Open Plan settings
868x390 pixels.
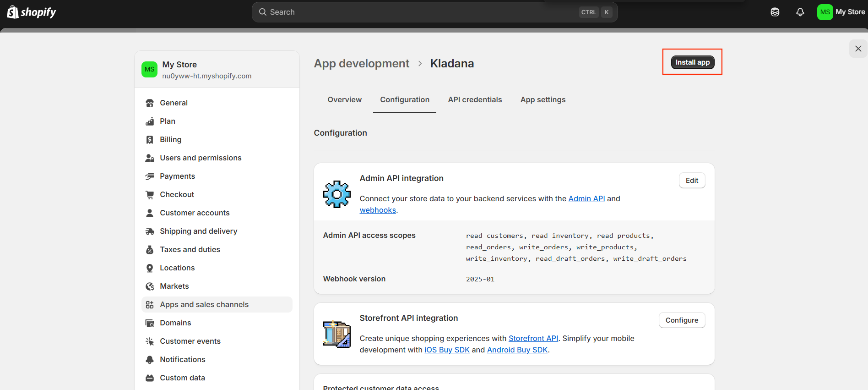217,121
